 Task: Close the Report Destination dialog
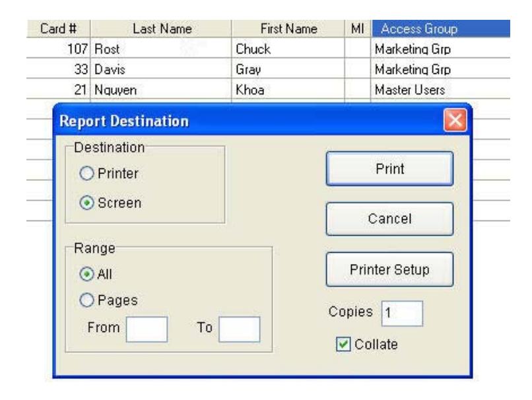(x=455, y=120)
